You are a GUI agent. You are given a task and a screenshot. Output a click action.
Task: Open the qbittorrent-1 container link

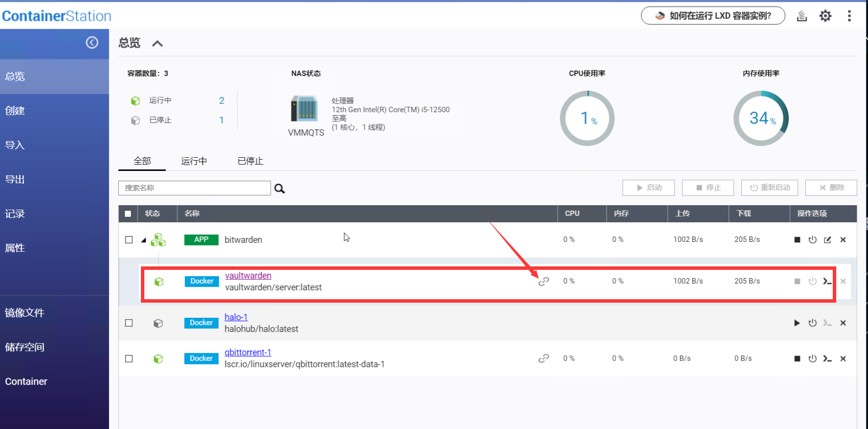(248, 353)
